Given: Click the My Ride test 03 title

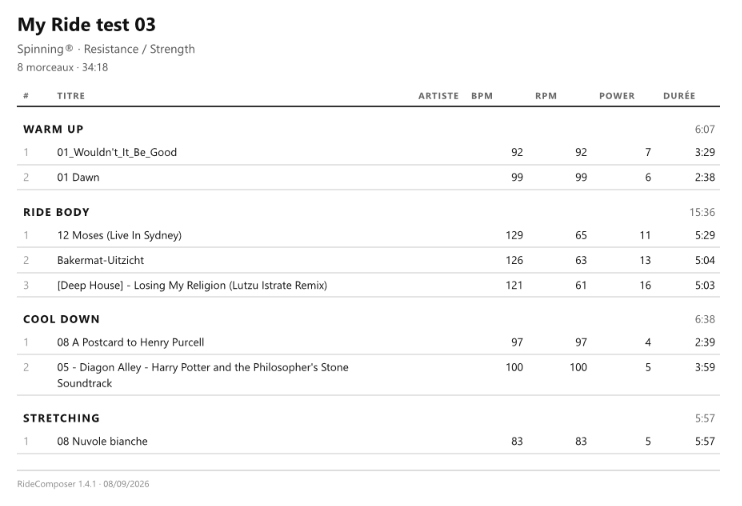Looking at the screenshot, I should click(87, 25).
